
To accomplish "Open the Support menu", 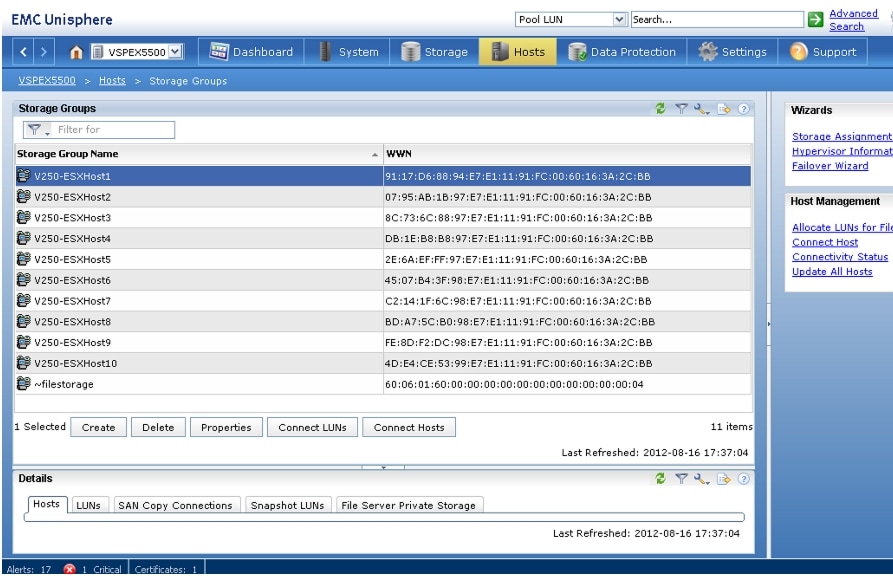I will pos(822,52).
